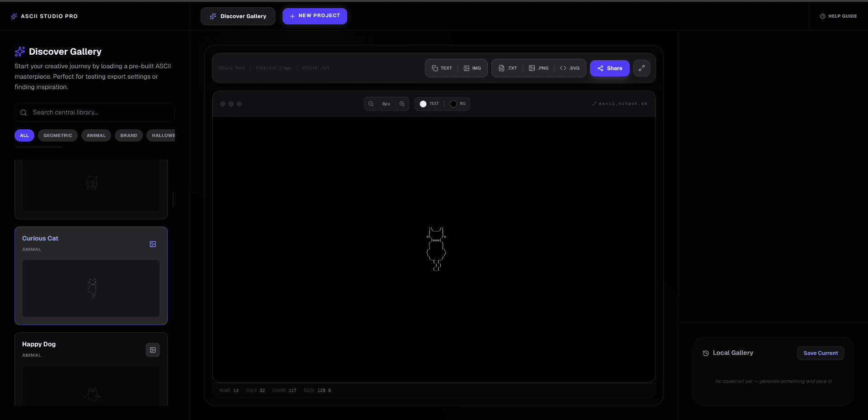This screenshot has height=420, width=868.
Task: Click the Local Gallery history icon
Action: pos(706,353)
